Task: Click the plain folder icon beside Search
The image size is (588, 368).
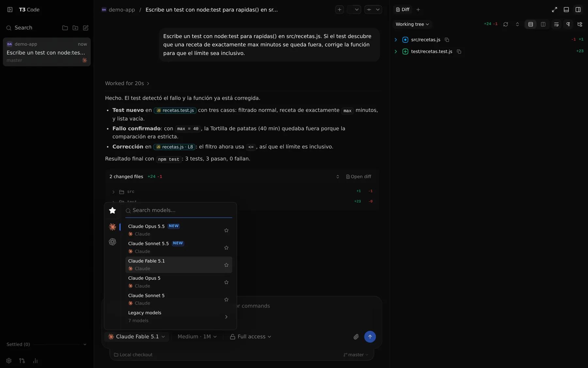Action: [65, 28]
